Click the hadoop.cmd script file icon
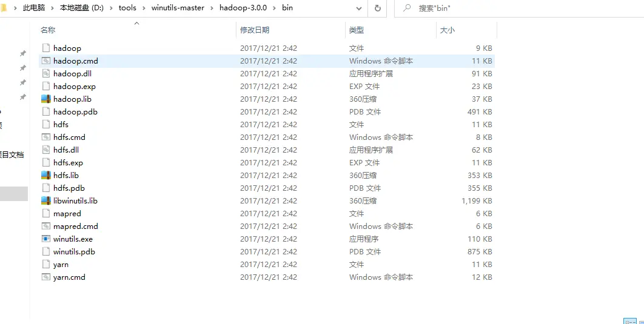Viewport: 644px width, 324px height. pos(46,61)
